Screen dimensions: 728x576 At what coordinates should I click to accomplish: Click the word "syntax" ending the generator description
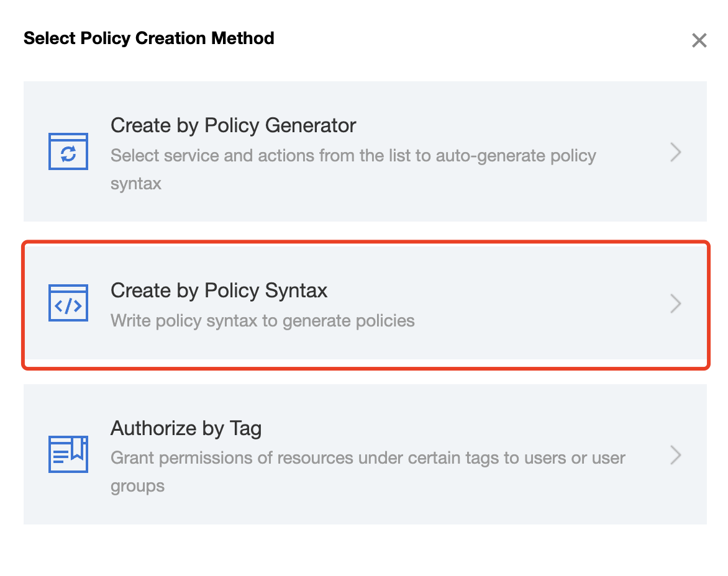(136, 184)
